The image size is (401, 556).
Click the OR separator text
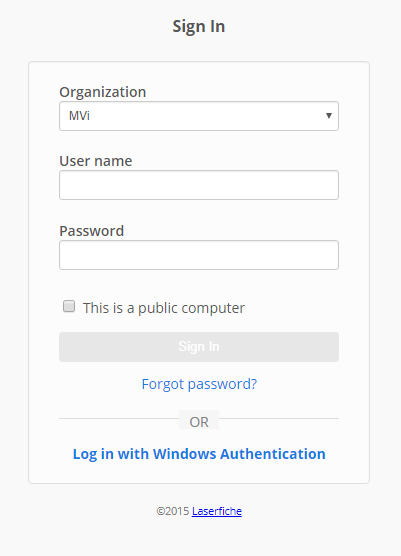pyautogui.click(x=199, y=422)
